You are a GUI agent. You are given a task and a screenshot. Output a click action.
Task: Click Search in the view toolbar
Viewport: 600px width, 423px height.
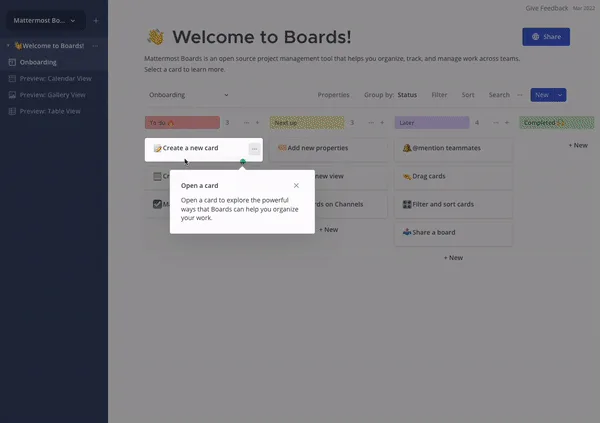[x=499, y=95]
